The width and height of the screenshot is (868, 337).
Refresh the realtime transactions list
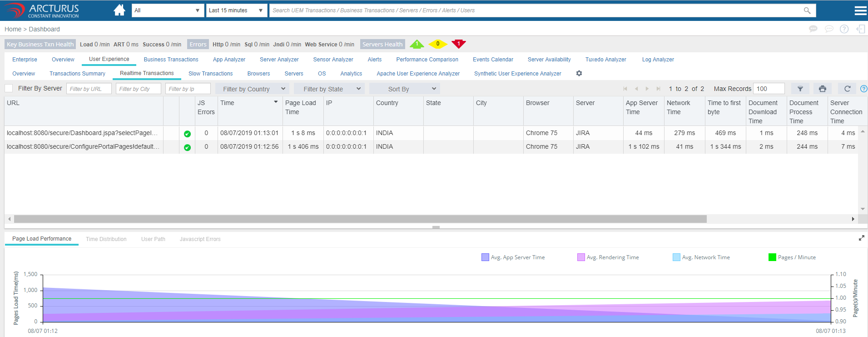847,89
